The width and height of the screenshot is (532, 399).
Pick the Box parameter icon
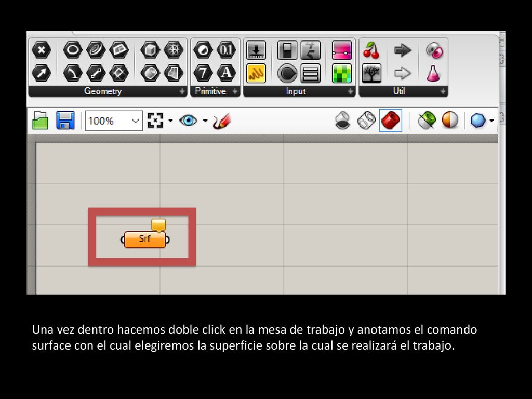click(x=150, y=50)
